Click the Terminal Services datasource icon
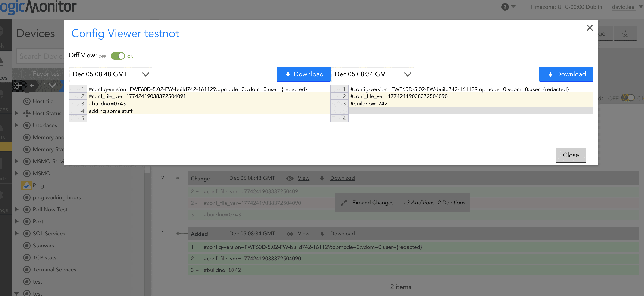 (27, 270)
